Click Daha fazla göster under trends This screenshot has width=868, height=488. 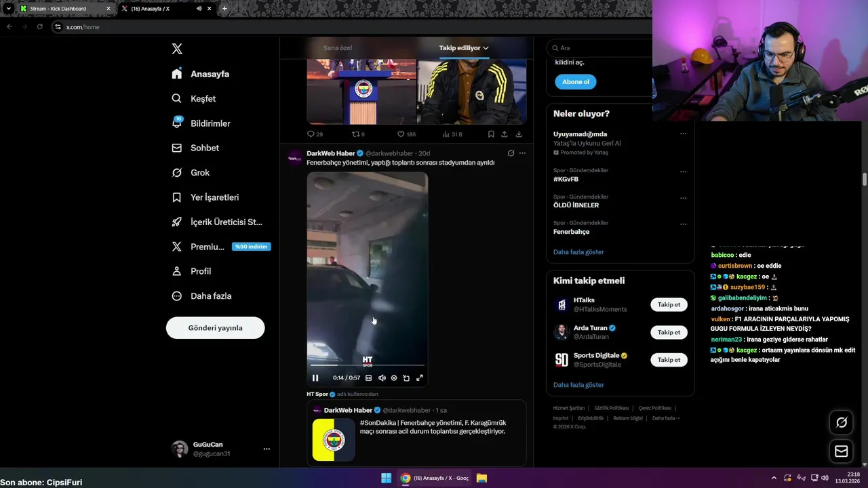pyautogui.click(x=578, y=252)
